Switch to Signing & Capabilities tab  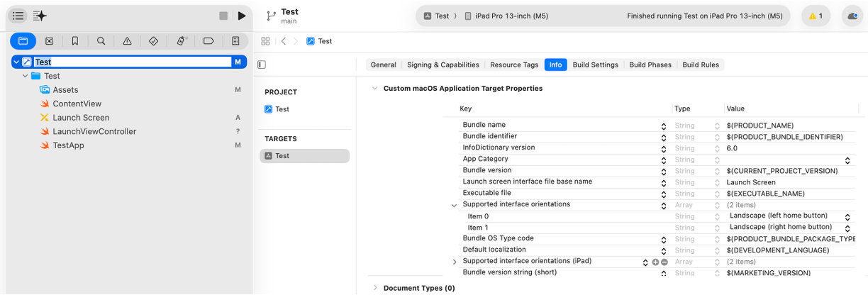tap(443, 65)
